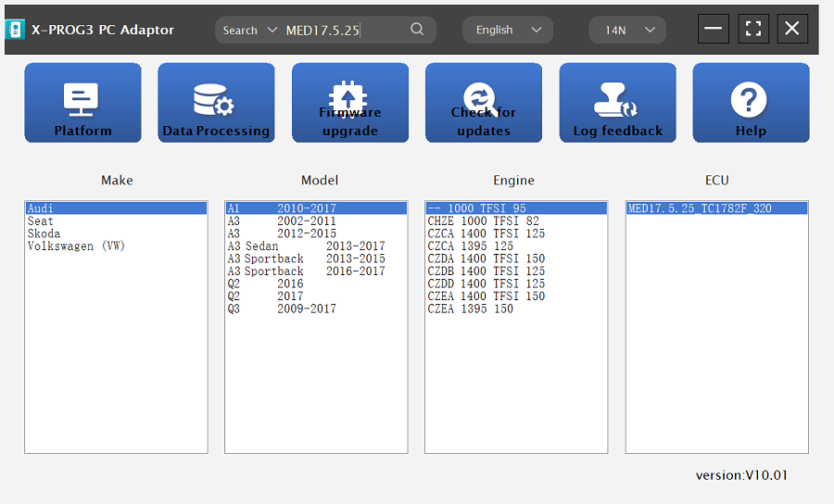Click the X-PROG3 app logo icon

coord(16,30)
